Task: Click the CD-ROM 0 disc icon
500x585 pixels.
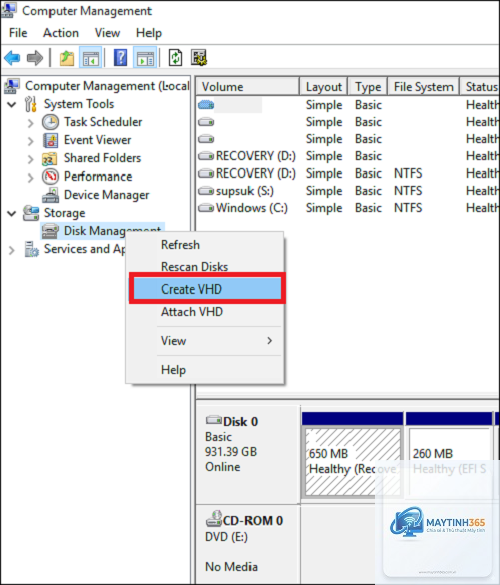Action: click(x=214, y=519)
